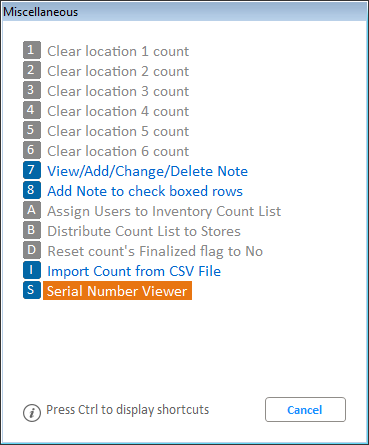Click the gray shortcut key icon A
The height and width of the screenshot is (445, 369).
tap(32, 210)
